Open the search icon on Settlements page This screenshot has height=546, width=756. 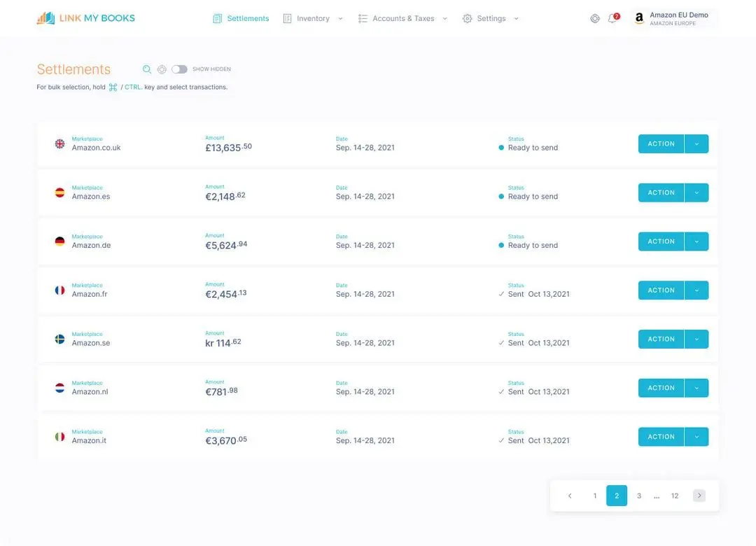(x=146, y=69)
